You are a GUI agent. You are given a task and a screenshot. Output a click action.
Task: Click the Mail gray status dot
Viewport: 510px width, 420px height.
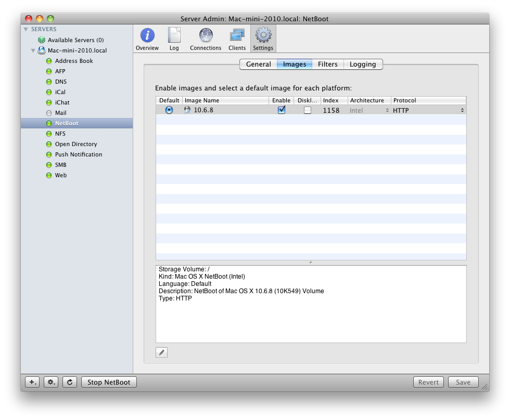49,113
